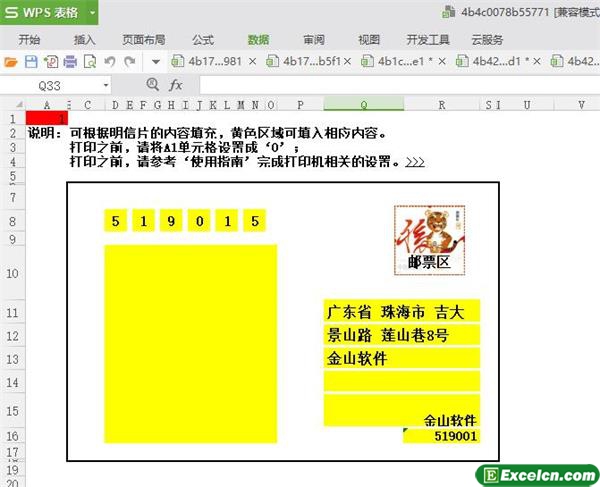Select the 数据 ribbon tab
Viewport: 600px width, 487px height.
[258, 39]
